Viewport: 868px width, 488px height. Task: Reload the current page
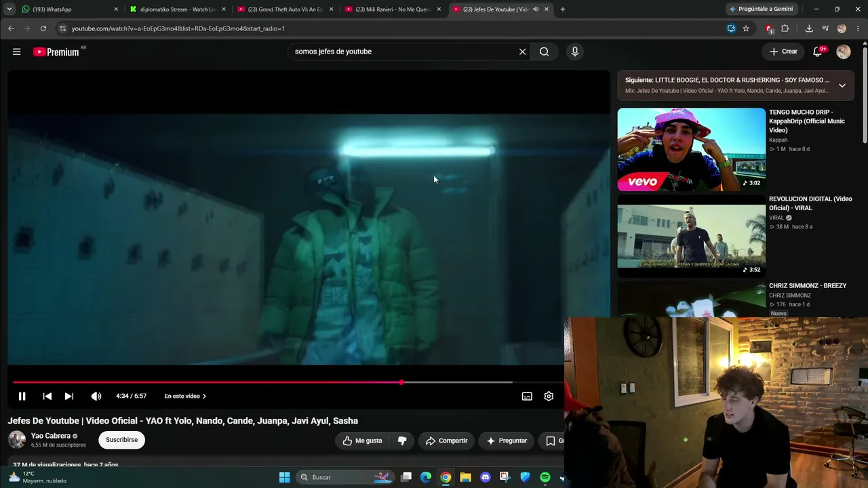[43, 28]
